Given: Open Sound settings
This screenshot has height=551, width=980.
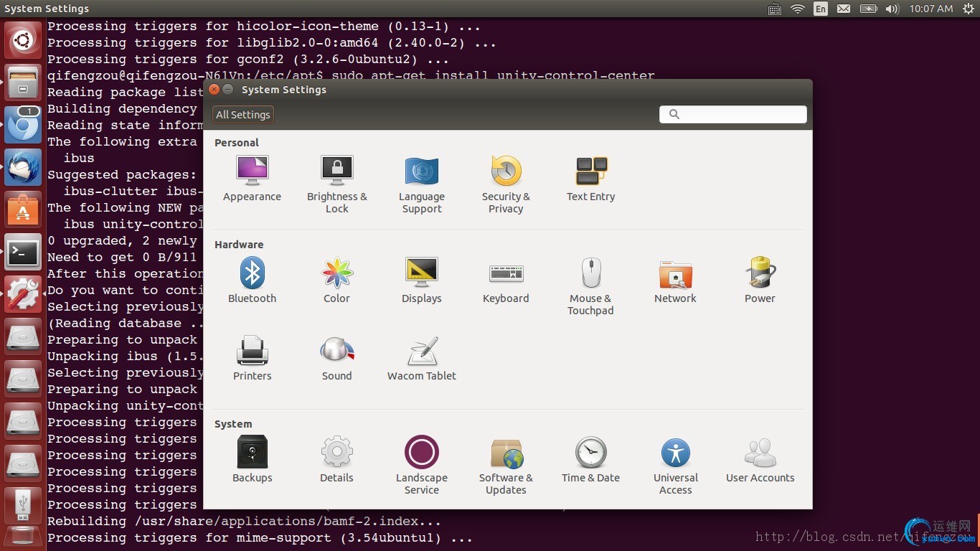Looking at the screenshot, I should [x=336, y=359].
